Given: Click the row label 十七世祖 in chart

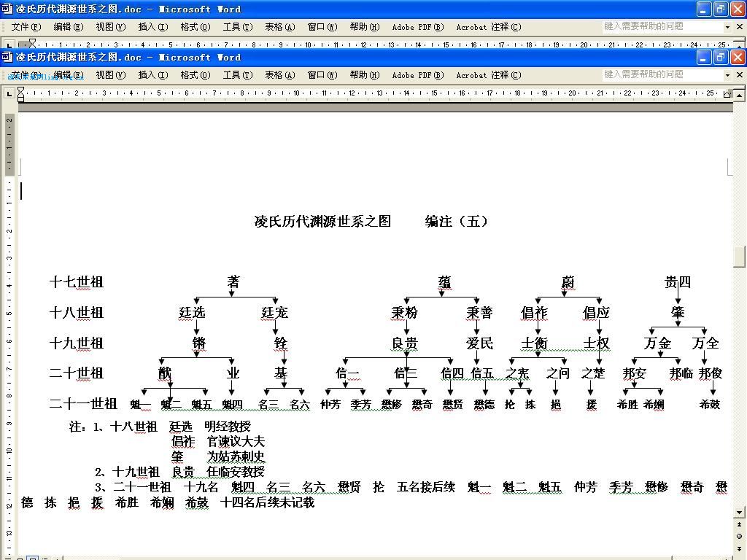Looking at the screenshot, I should 76,282.
